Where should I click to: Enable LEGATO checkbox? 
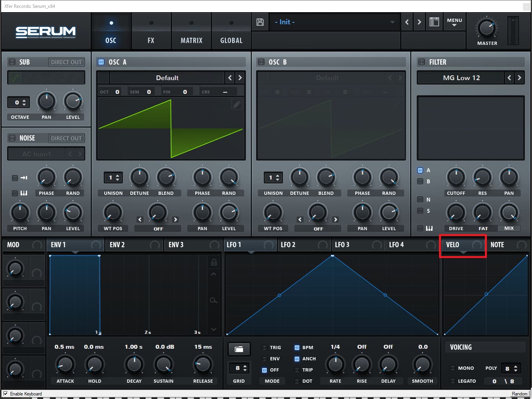tap(453, 381)
